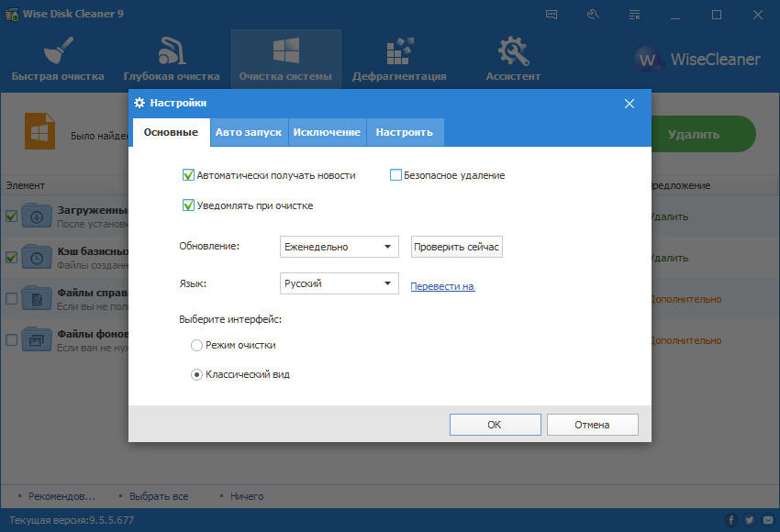
Task: Click the Facebook icon in status bar
Action: [730, 520]
